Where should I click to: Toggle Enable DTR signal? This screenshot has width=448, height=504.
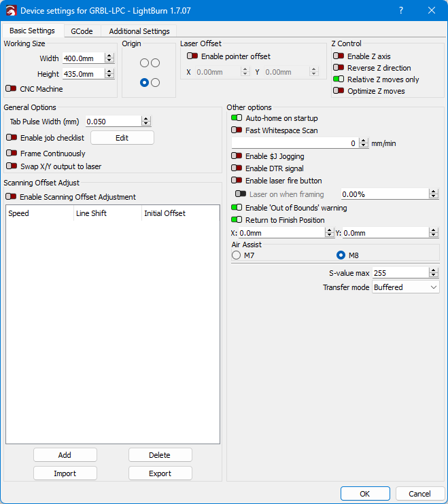click(x=237, y=168)
